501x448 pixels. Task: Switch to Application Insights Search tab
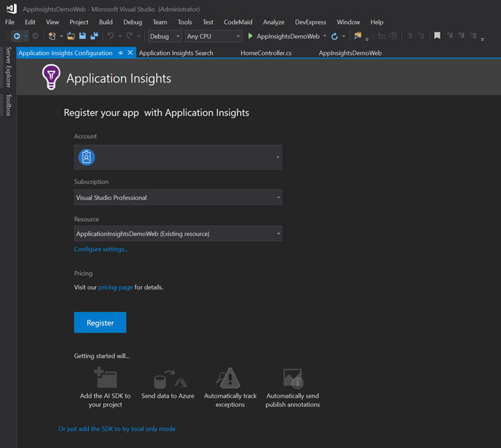tap(176, 53)
